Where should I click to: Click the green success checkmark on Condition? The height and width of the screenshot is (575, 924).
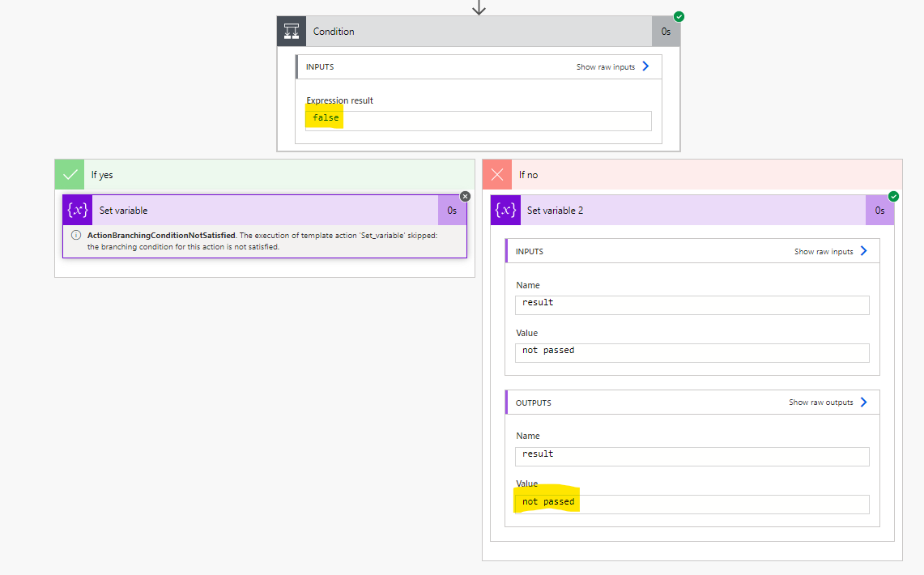coord(679,16)
